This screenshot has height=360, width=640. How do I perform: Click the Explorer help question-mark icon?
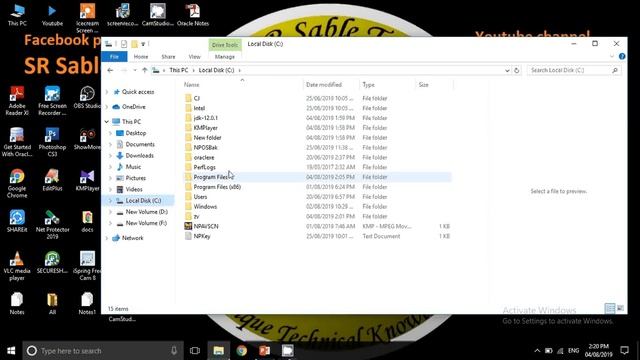tap(622, 56)
